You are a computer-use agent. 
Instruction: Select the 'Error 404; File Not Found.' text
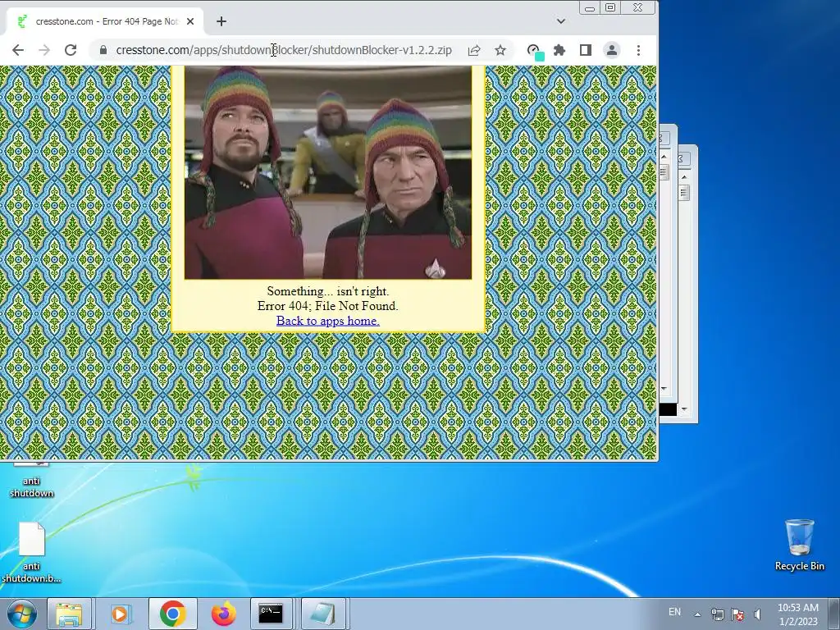pos(328,306)
